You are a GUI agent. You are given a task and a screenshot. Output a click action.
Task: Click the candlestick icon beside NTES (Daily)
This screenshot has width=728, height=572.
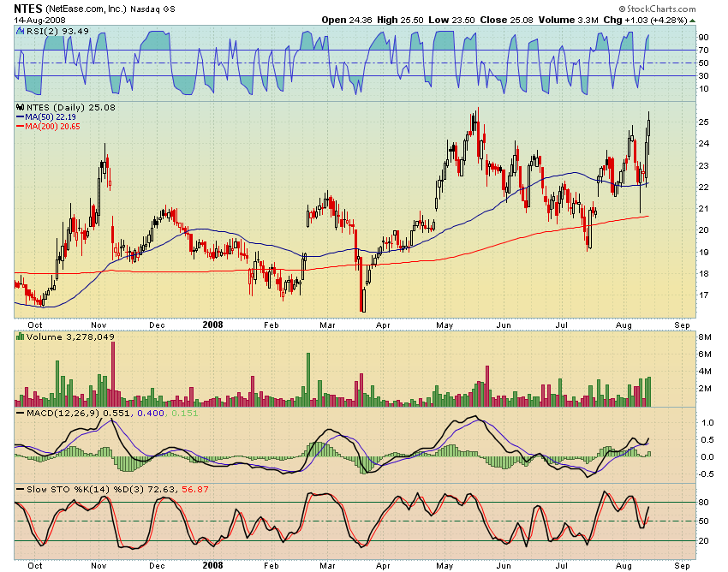tap(21, 107)
